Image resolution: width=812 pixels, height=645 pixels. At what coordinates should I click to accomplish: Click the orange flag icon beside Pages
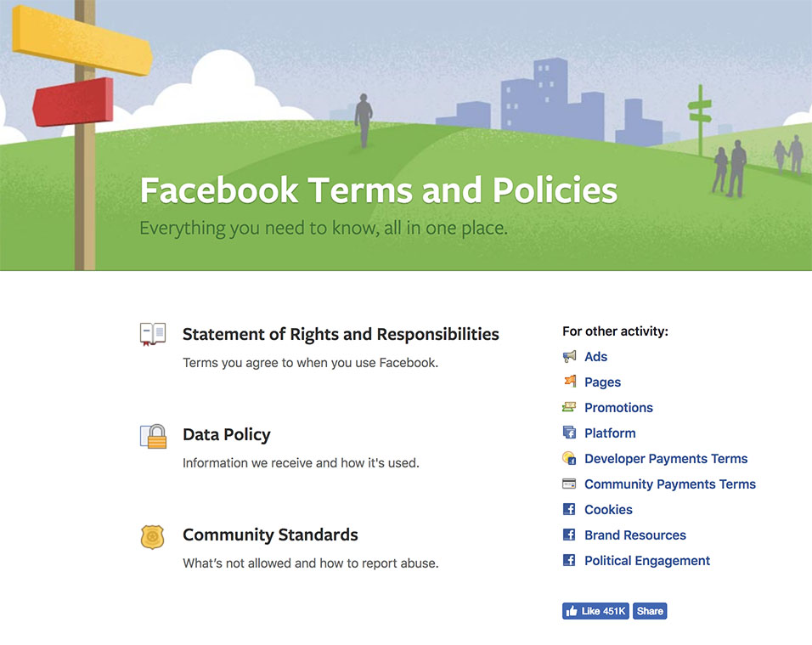(x=570, y=382)
